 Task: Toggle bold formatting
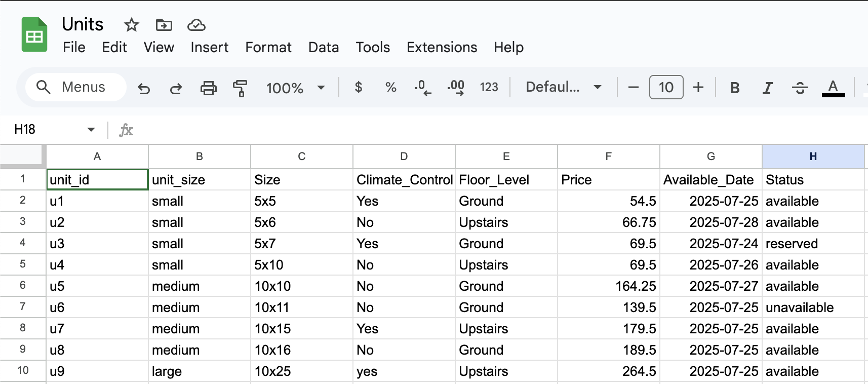pos(735,88)
